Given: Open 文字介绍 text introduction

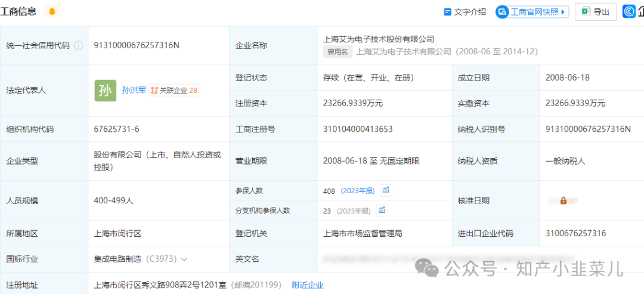Looking at the screenshot, I should coord(465,12).
